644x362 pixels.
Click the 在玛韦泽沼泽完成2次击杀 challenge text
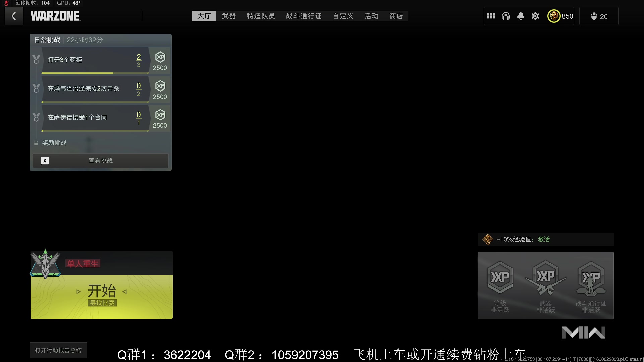click(x=84, y=88)
